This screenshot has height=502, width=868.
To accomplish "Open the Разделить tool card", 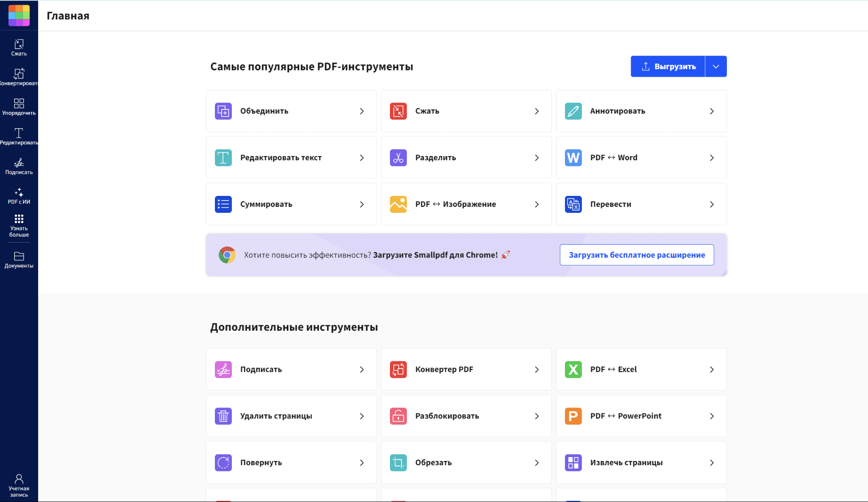I will (466, 158).
